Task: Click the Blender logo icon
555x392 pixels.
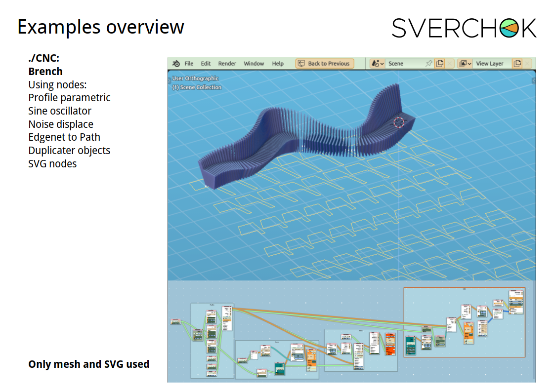Action: click(x=176, y=64)
